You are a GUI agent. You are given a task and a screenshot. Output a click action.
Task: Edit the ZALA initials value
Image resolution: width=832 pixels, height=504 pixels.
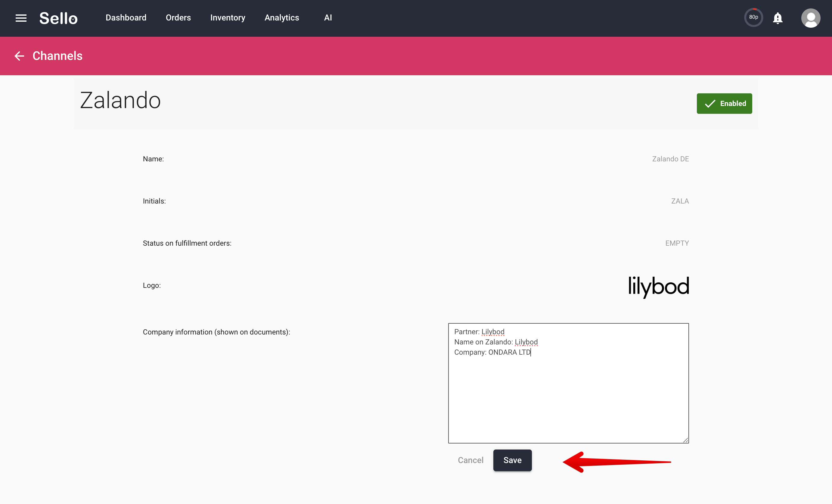tap(680, 201)
